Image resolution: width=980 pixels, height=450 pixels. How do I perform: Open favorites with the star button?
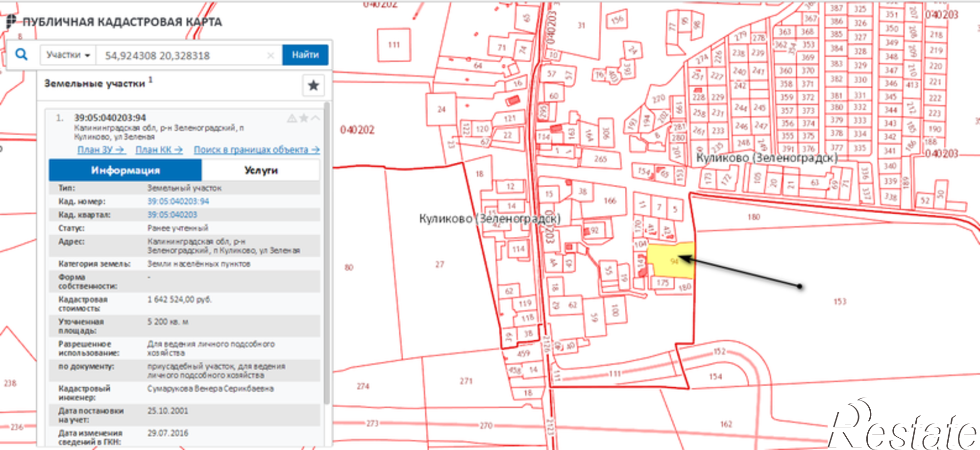(314, 86)
